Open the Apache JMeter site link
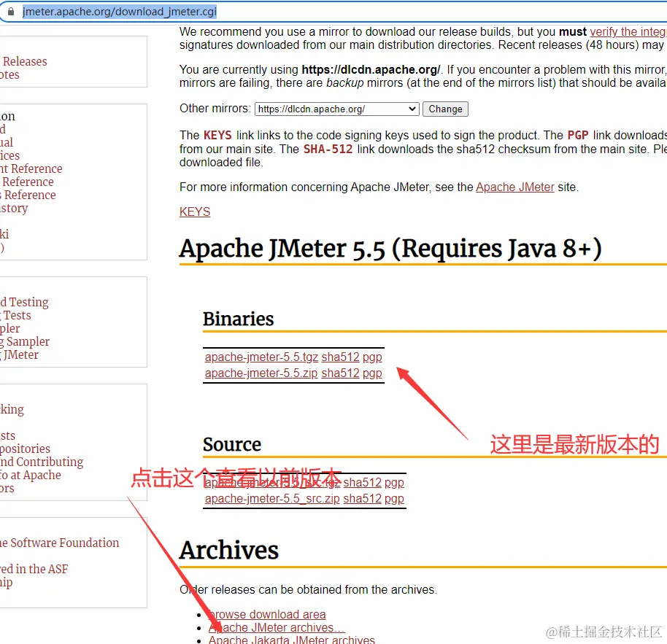 click(514, 187)
